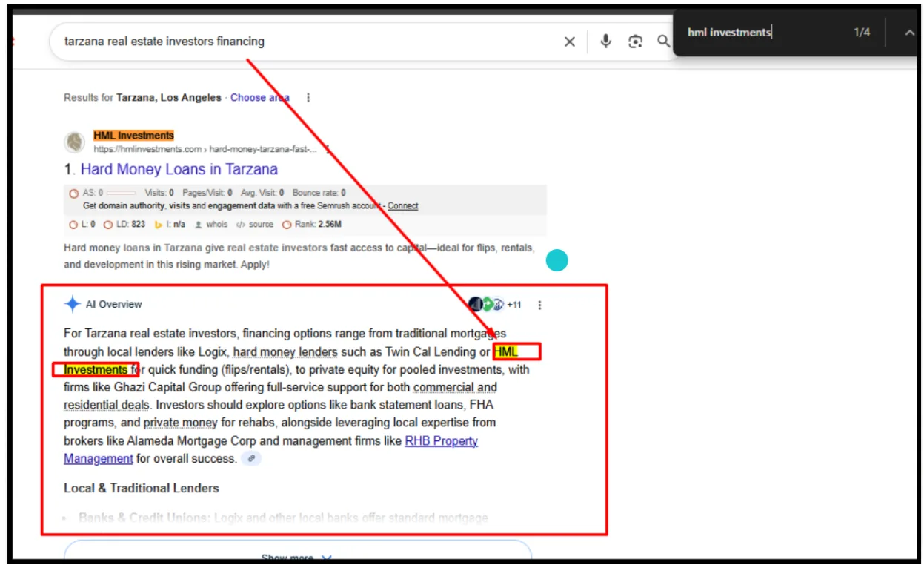The image size is (924, 565).
Task: Click source in the SEO toolbar
Action: 255,225
